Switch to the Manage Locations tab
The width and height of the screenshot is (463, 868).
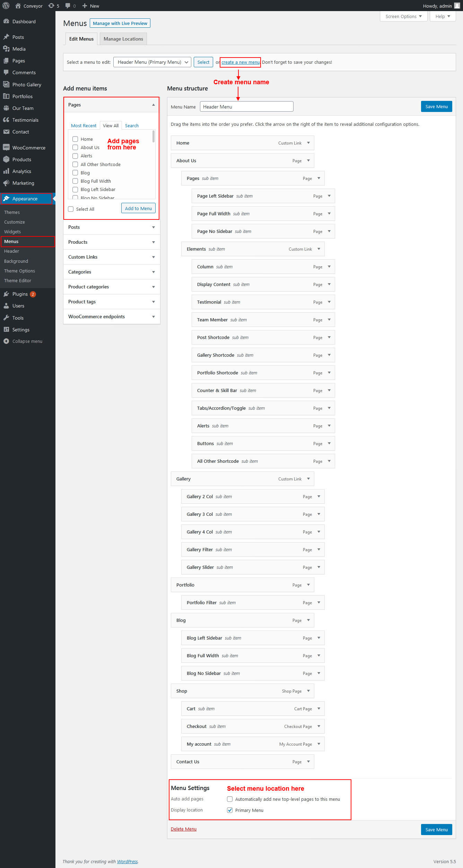click(x=123, y=39)
